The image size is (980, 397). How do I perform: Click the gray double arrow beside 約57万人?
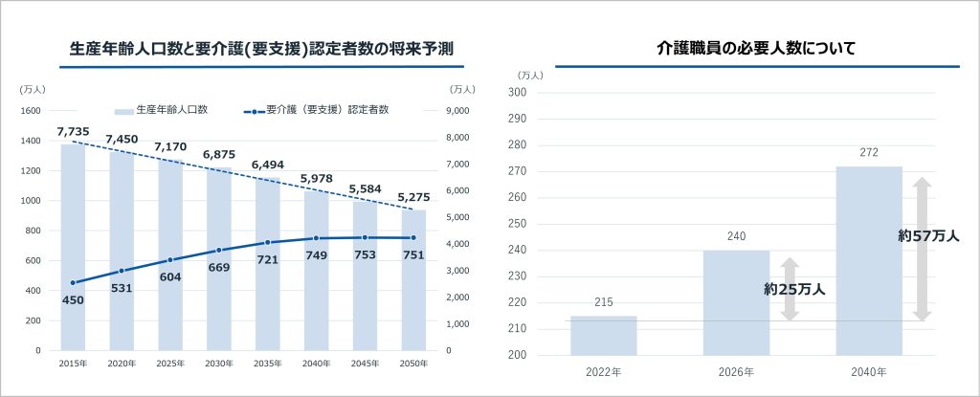(x=922, y=249)
